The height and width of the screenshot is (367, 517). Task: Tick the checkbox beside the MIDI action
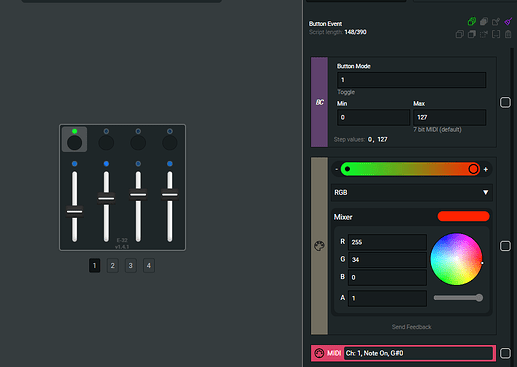[x=505, y=353]
